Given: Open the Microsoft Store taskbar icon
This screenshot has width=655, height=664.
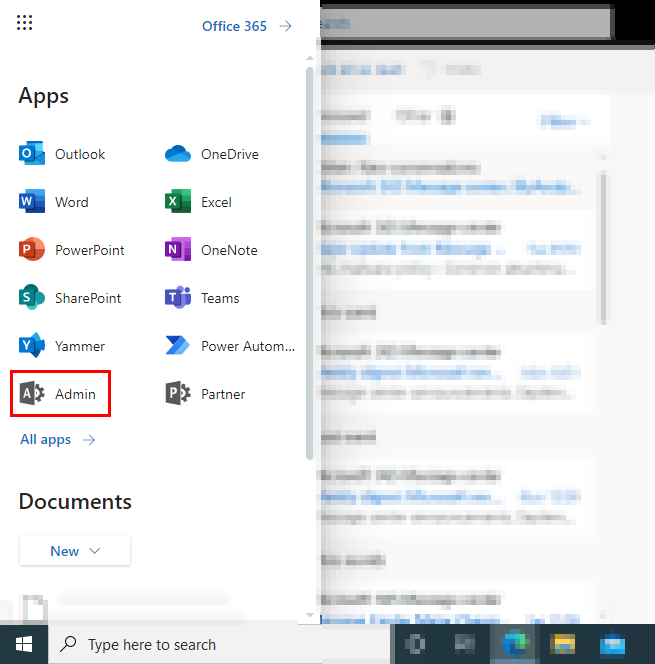Looking at the screenshot, I should coord(612,645).
